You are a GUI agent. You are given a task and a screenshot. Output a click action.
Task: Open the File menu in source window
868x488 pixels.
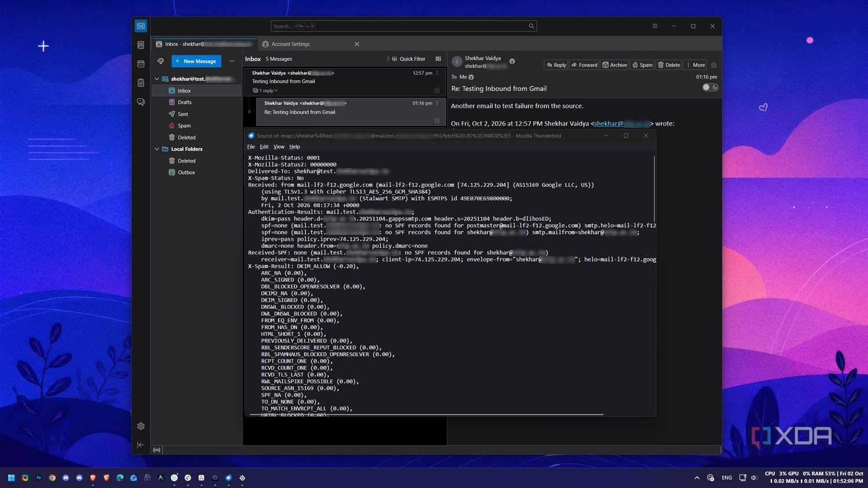[251, 147]
